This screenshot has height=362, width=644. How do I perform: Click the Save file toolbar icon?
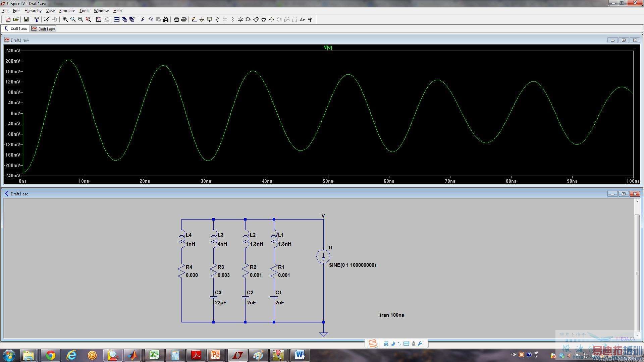[26, 19]
